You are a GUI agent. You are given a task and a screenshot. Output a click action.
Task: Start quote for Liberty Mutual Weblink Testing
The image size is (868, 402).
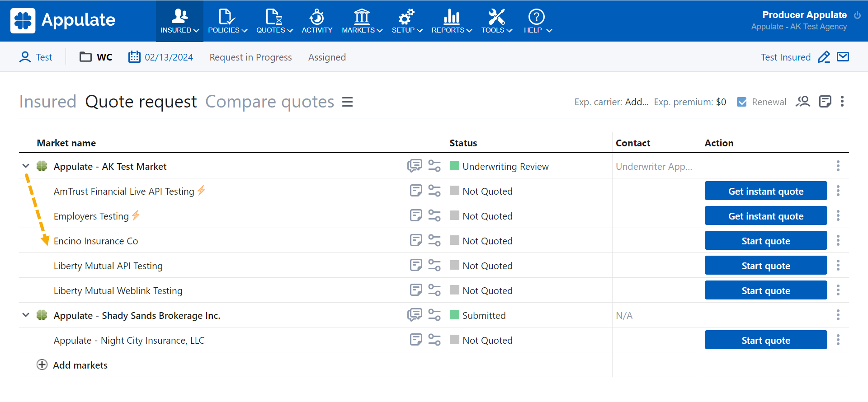[765, 290]
